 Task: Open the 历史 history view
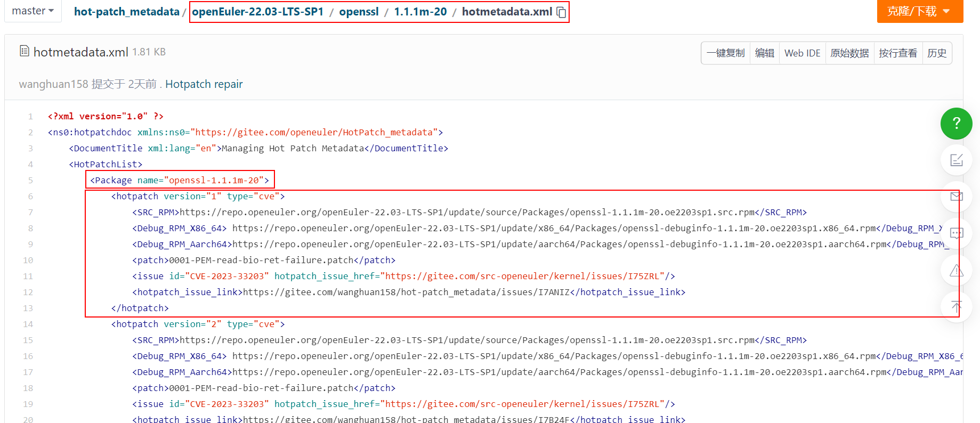936,53
